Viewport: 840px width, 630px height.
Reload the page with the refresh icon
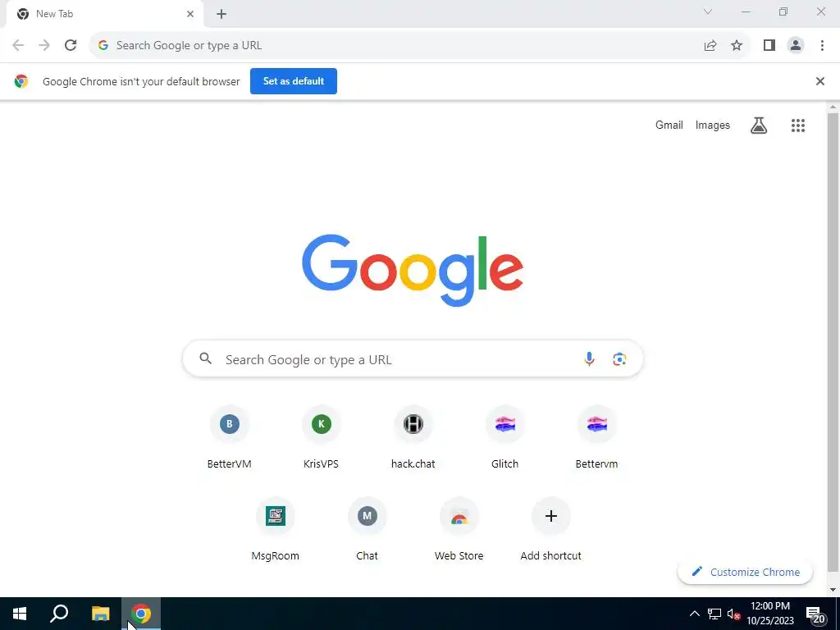tap(71, 46)
